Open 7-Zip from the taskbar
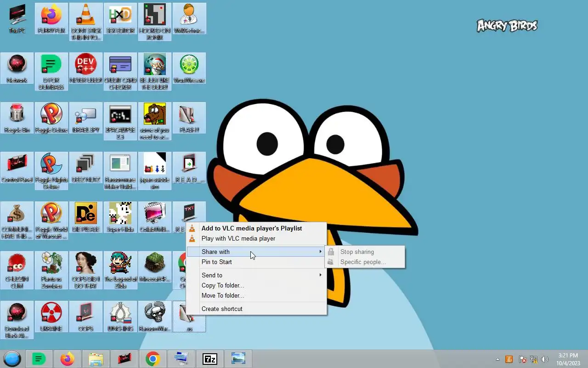 tap(210, 359)
